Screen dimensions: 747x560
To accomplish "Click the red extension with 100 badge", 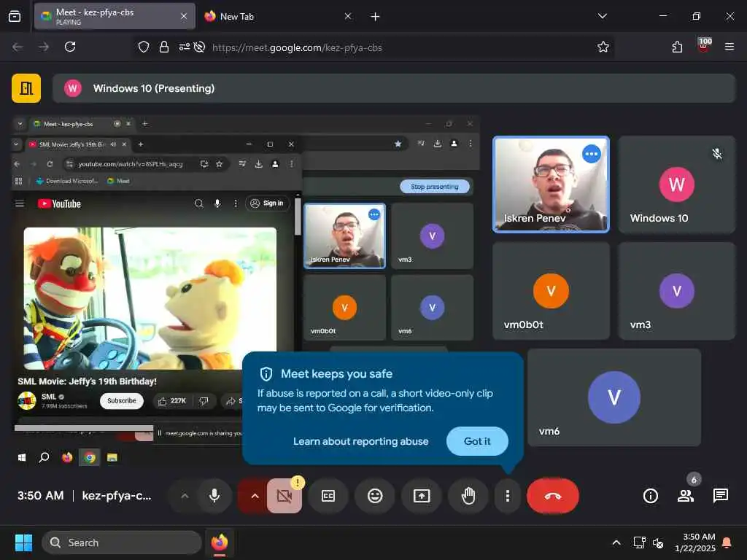I will click(x=703, y=46).
